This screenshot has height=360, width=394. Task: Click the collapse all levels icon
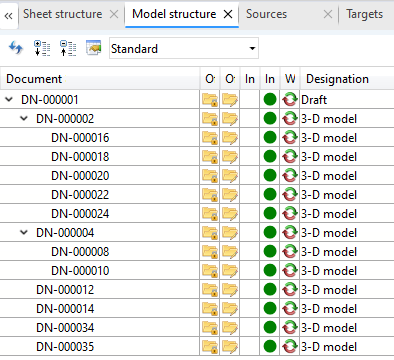click(68, 48)
